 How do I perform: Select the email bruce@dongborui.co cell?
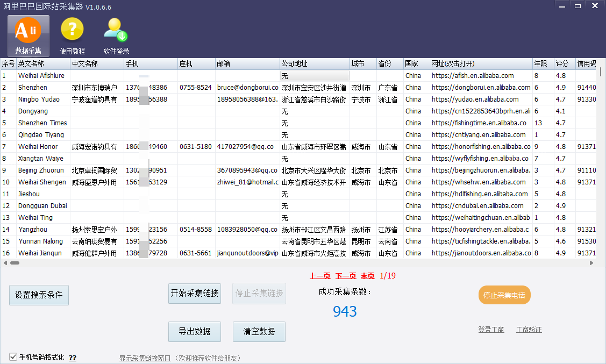tap(248, 88)
